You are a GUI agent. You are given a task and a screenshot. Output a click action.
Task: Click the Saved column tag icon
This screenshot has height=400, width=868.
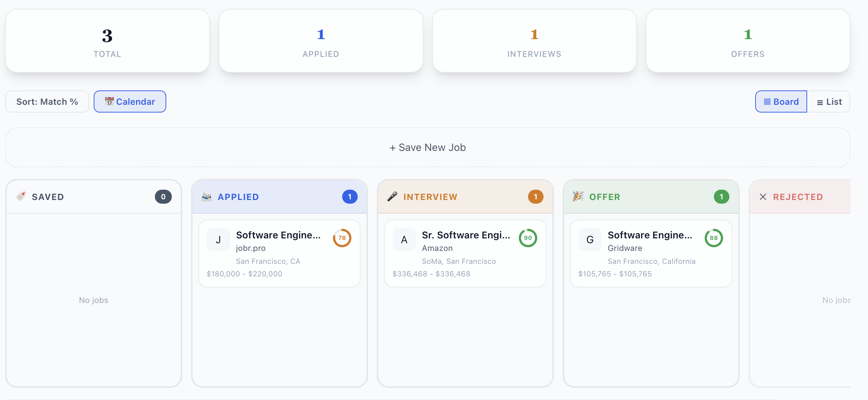click(x=21, y=196)
